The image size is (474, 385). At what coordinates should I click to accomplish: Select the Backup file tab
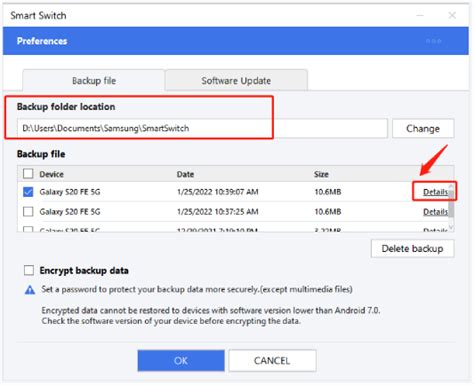[94, 80]
